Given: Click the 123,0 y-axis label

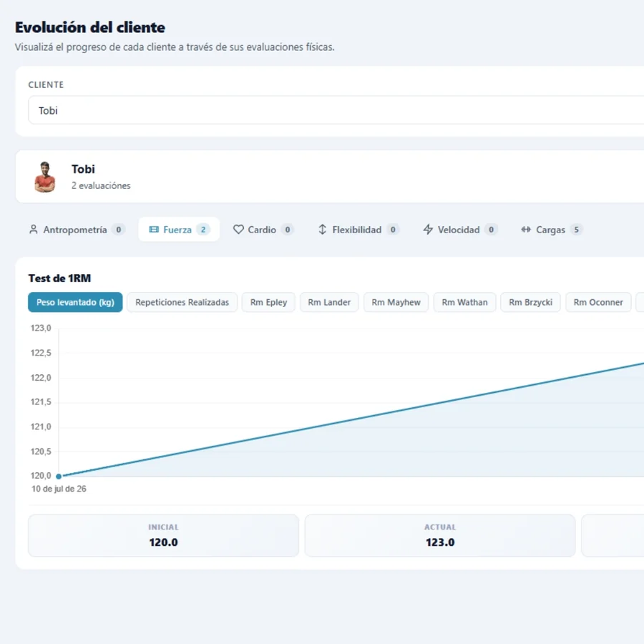Looking at the screenshot, I should coord(41,328).
